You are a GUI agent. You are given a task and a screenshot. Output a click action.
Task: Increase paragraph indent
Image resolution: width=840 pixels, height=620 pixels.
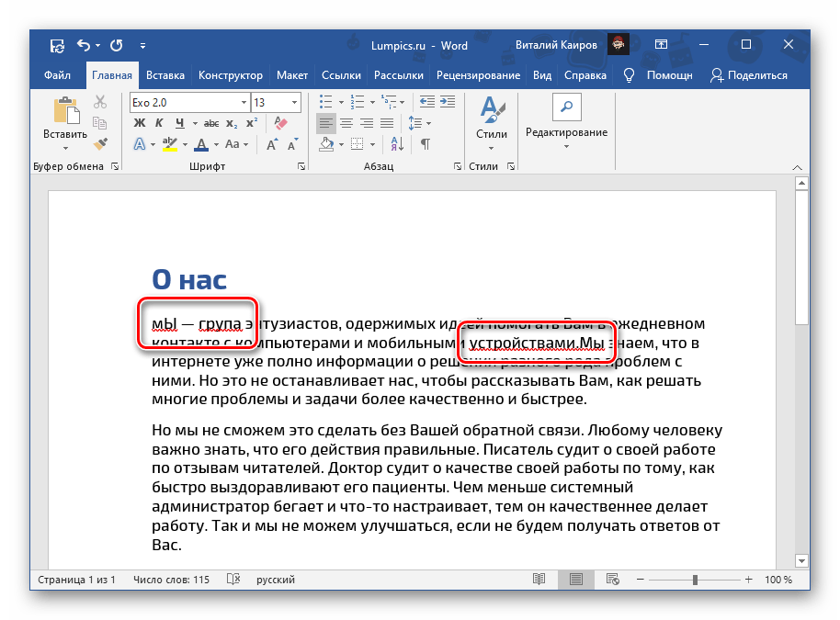(448, 102)
